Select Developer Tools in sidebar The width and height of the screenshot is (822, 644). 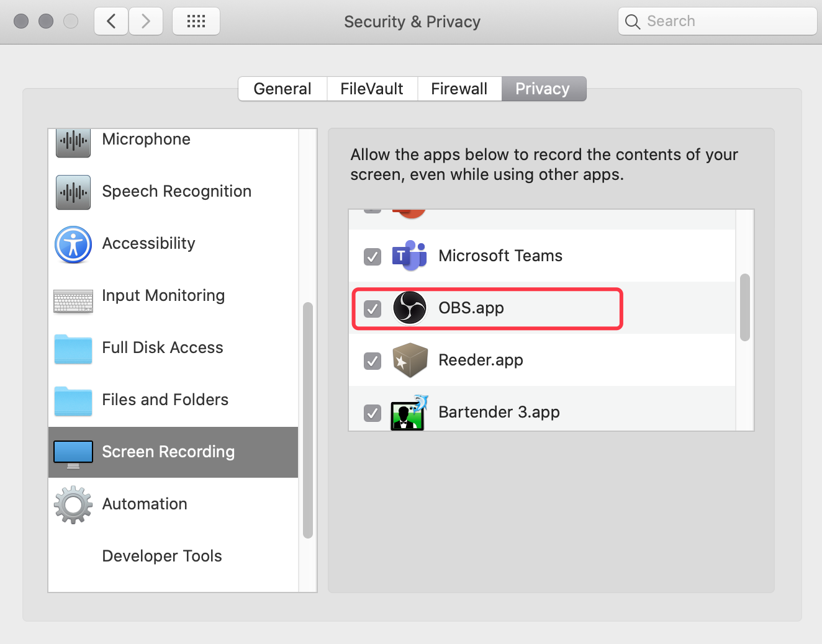162,556
